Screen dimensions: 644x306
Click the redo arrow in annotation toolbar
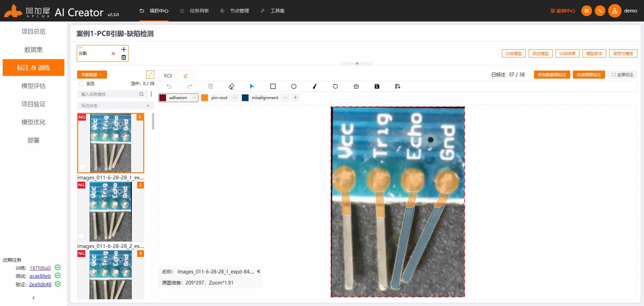190,86
